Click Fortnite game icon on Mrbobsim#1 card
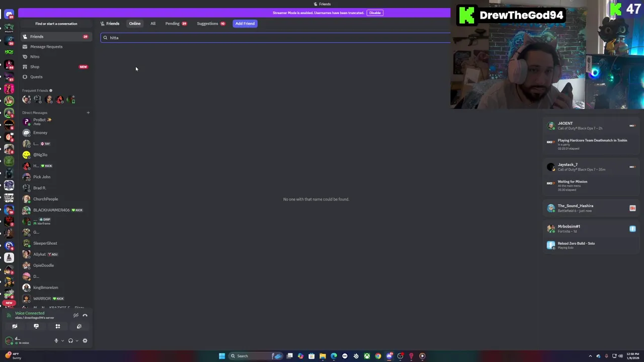The height and width of the screenshot is (362, 644). point(632,229)
